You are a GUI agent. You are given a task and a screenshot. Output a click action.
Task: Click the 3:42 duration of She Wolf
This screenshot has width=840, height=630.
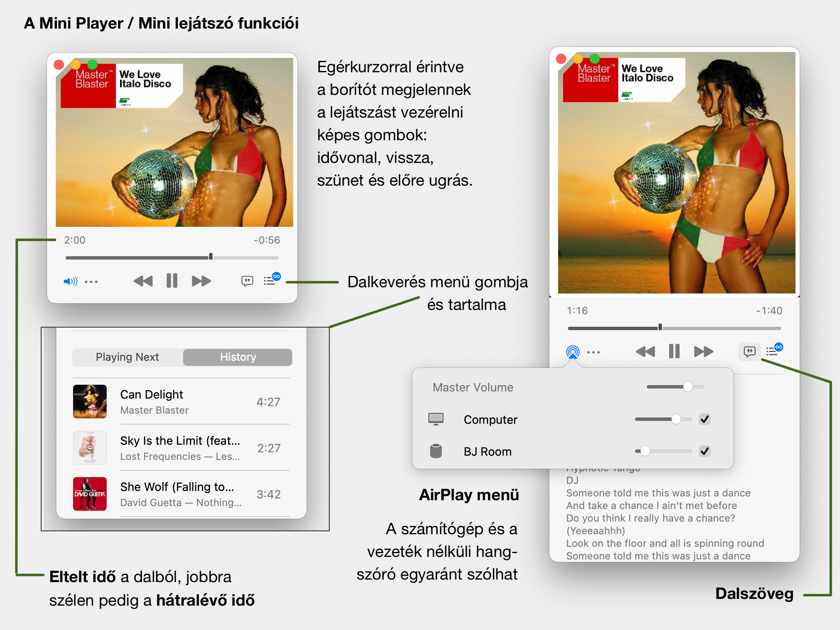[269, 494]
